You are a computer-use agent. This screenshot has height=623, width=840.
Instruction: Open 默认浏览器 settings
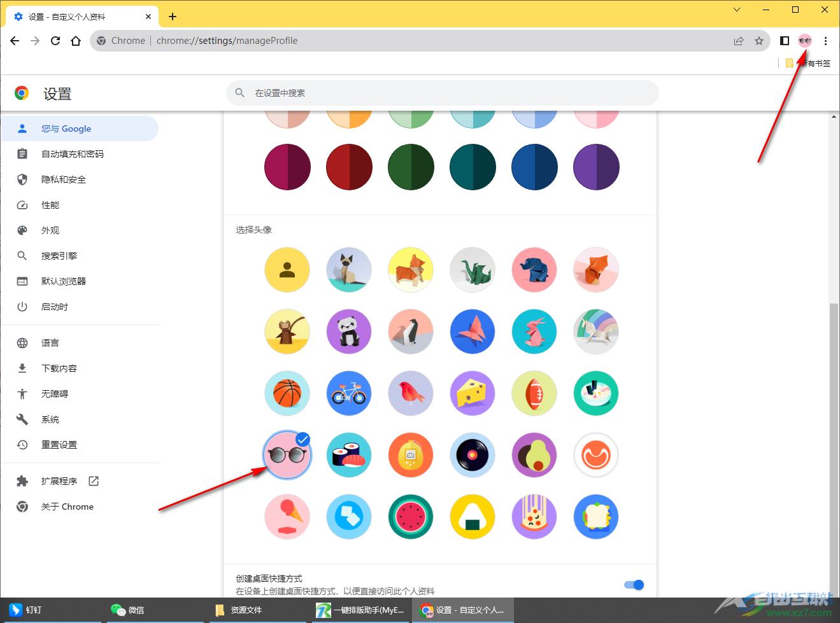[80, 281]
